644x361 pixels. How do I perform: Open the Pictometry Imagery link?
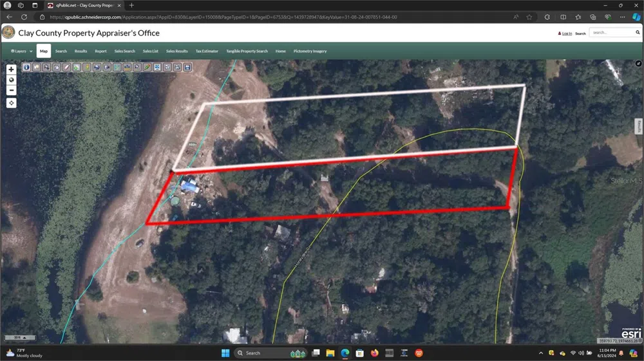[x=310, y=51]
